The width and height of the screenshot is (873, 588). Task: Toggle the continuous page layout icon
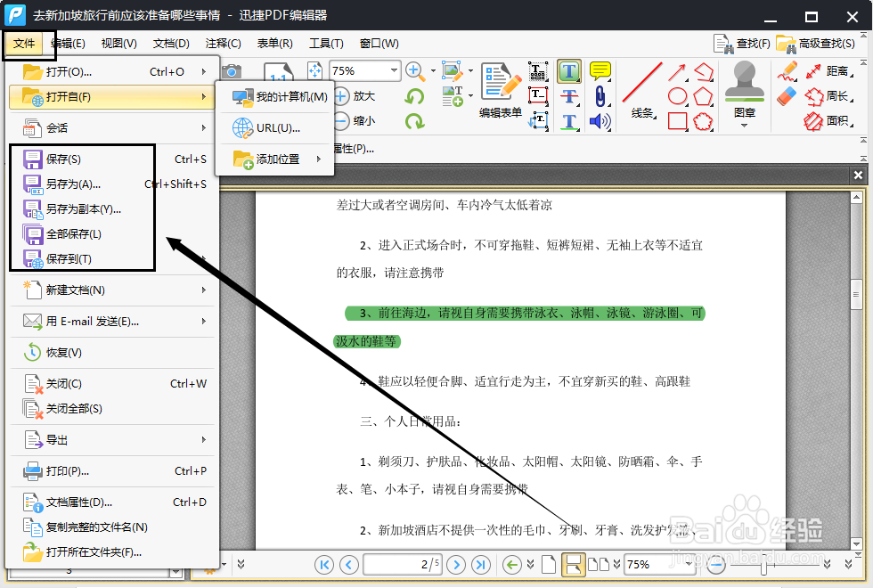[x=573, y=565]
